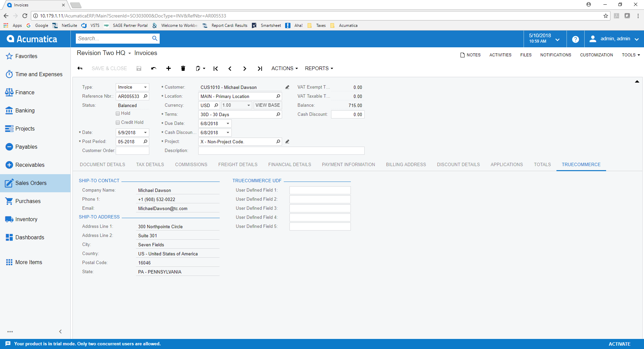
Task: Open the Help question mark icon
Action: tap(575, 39)
